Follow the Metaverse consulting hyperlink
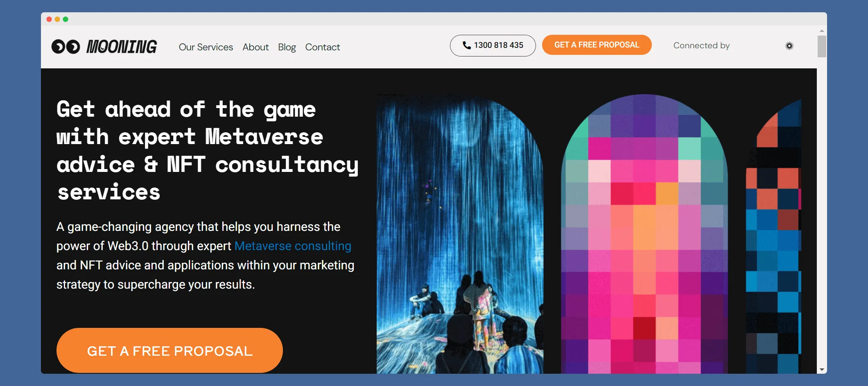The width and height of the screenshot is (868, 386). point(292,246)
